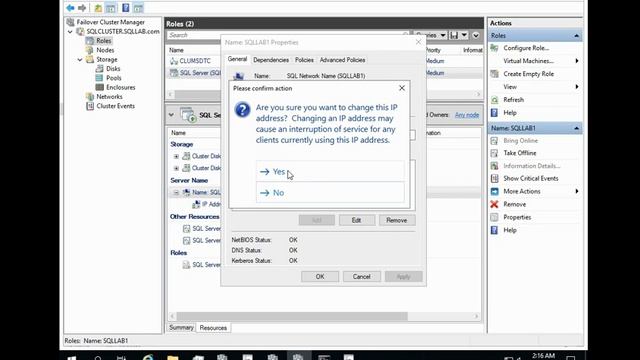Click the Failover Cluster Manager root
The width and height of the screenshot is (640, 360).
(110, 22)
